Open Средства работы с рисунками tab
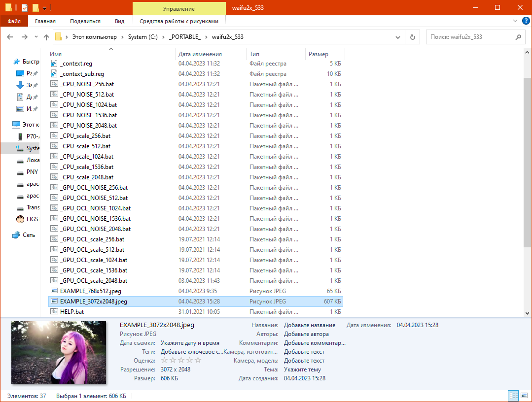Screen dimensions: 532x402 point(179,21)
